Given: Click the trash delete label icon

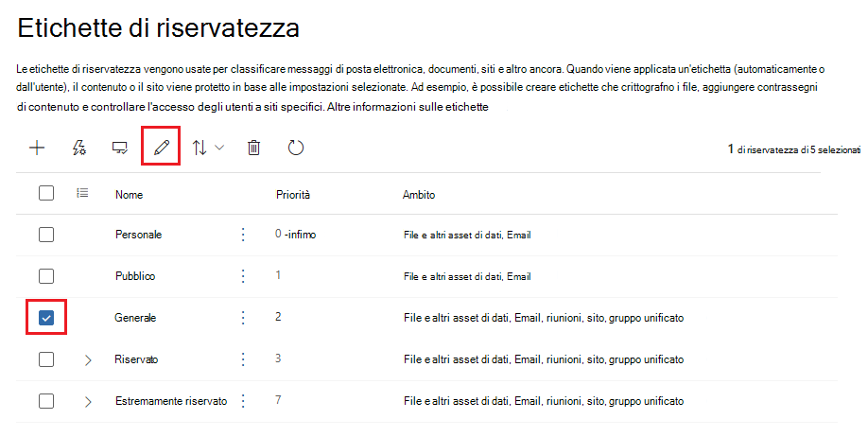Looking at the screenshot, I should [x=253, y=148].
